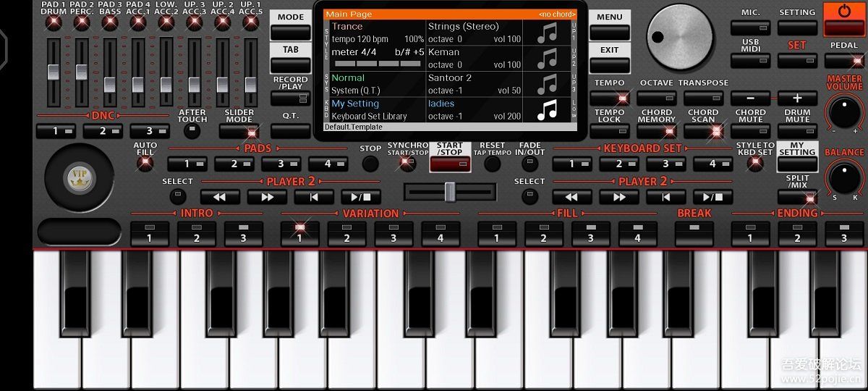
Task: Click the Master Volume knob
Action: point(844,113)
